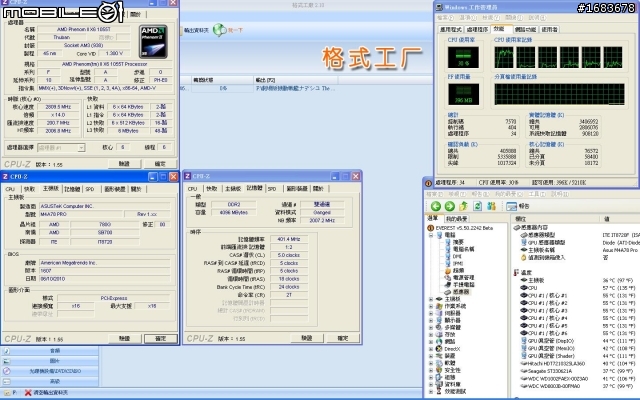Click the 值 value column header in EVEREST

click(x=607, y=219)
